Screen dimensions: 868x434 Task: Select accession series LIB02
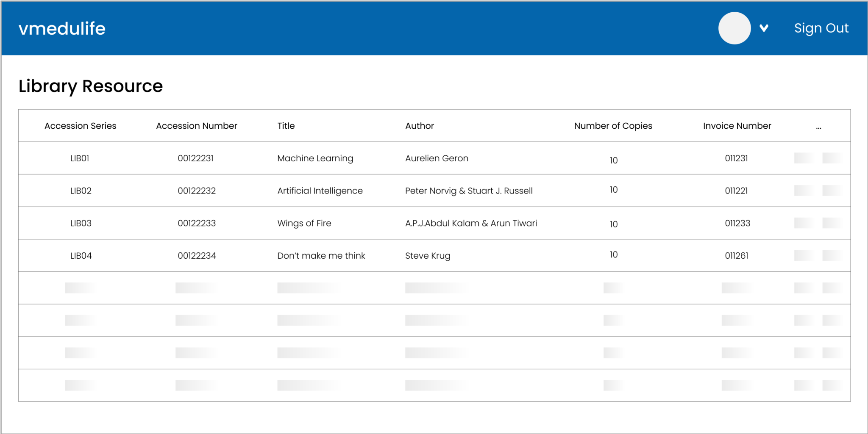(x=81, y=191)
